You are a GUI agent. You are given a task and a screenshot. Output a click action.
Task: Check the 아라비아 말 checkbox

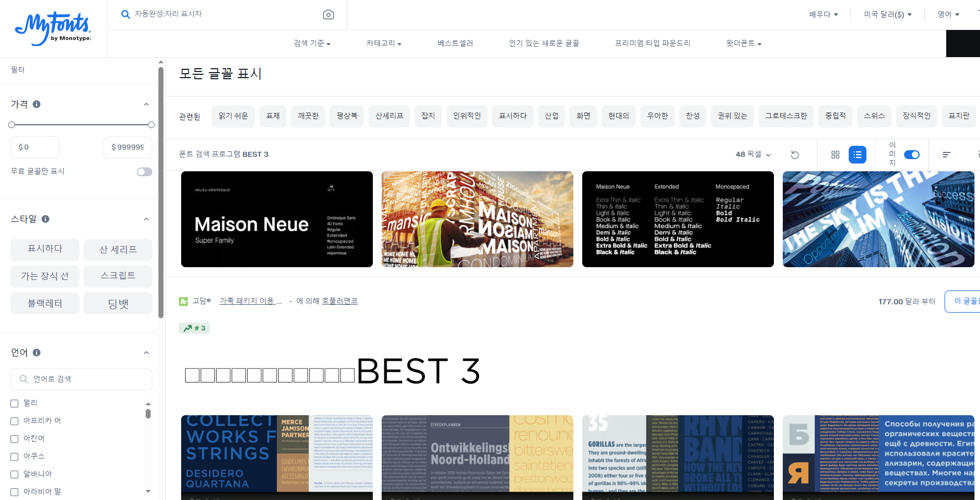tap(15, 492)
